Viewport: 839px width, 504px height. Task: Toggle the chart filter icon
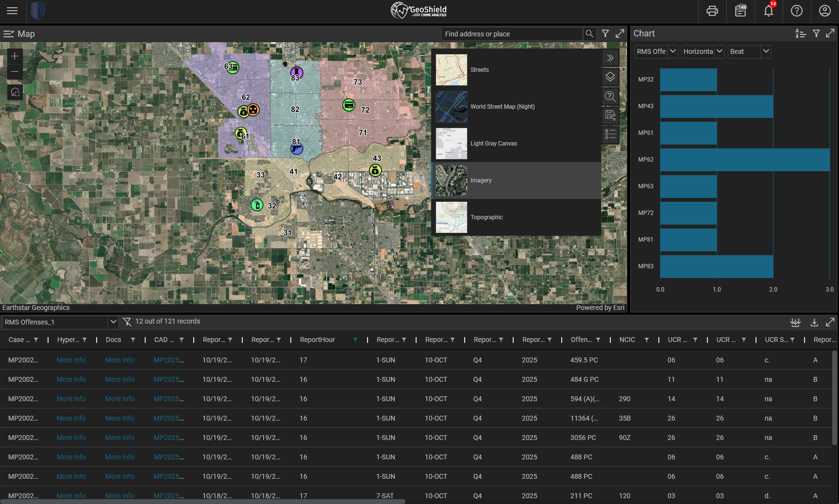(816, 33)
